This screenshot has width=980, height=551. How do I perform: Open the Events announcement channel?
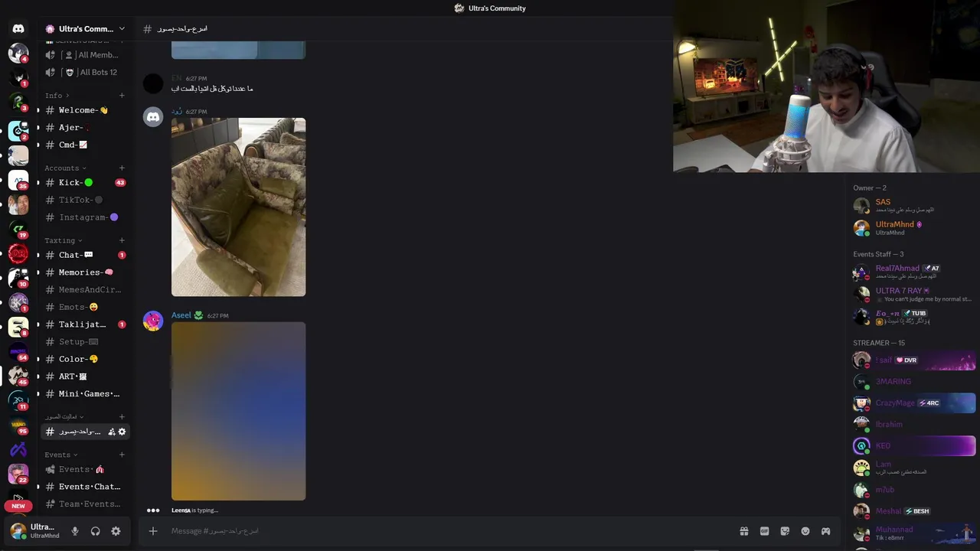(85, 469)
